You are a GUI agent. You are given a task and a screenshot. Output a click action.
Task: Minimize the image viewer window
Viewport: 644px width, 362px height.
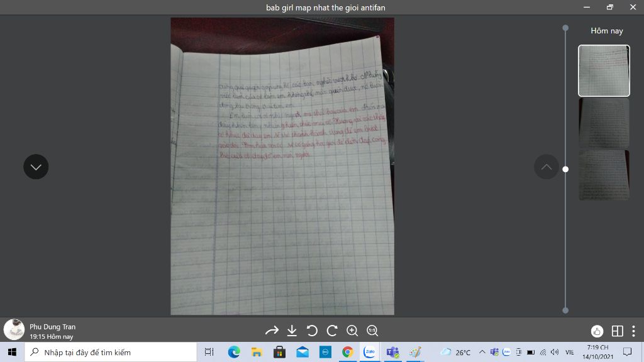point(587,7)
